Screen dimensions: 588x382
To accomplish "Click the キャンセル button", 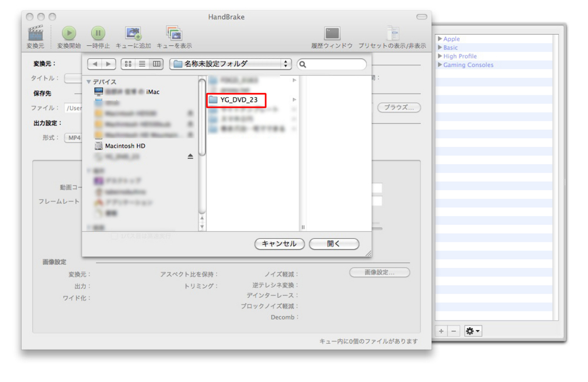I will click(279, 244).
